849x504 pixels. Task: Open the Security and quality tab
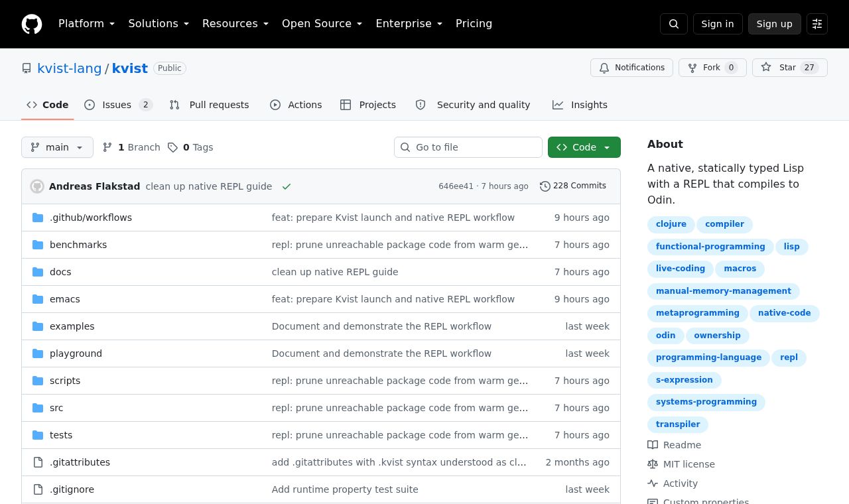(473, 105)
